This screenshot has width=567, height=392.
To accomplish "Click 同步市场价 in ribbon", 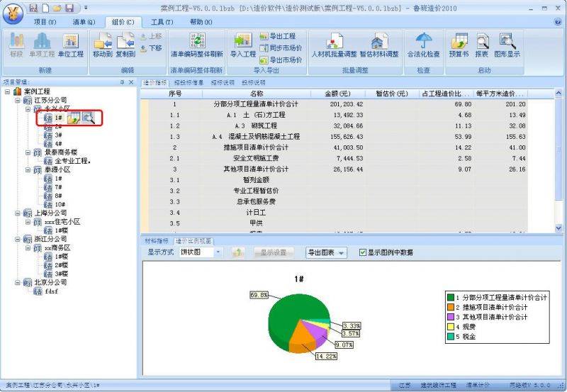I will tap(281, 47).
